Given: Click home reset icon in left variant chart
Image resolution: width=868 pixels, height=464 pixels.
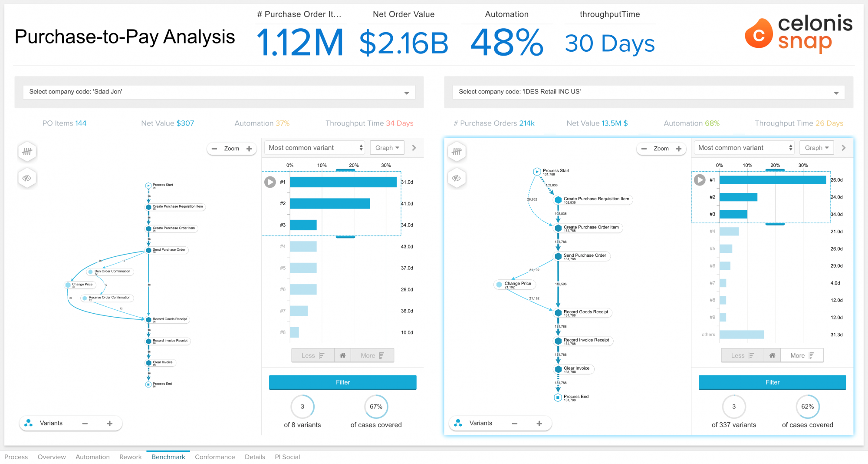Looking at the screenshot, I should (342, 355).
